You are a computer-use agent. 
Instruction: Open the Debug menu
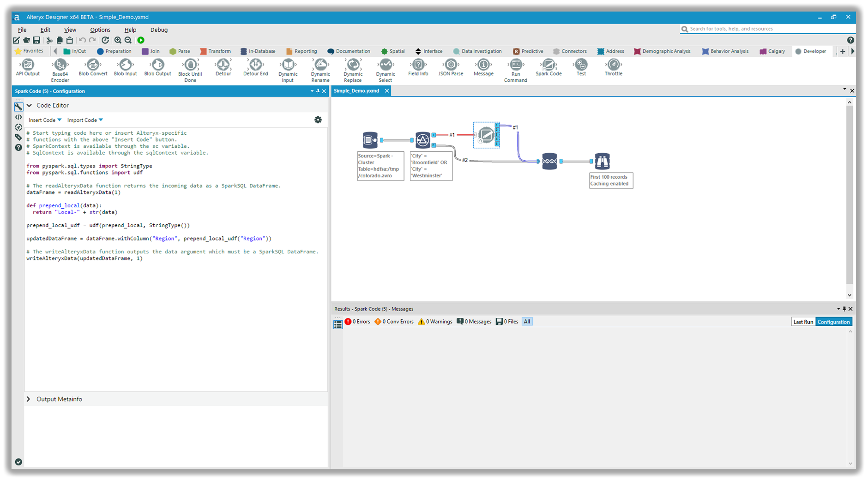click(x=158, y=30)
